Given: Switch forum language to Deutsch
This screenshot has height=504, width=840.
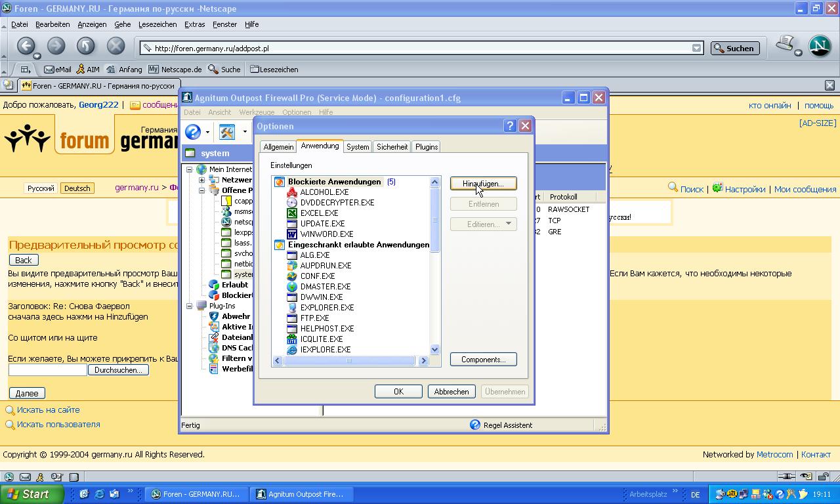Looking at the screenshot, I should pyautogui.click(x=77, y=188).
